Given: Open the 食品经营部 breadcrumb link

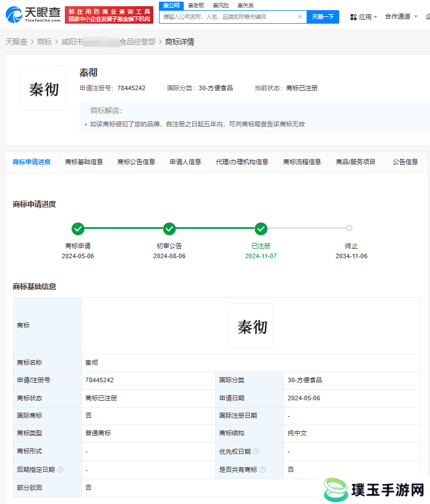Looking at the screenshot, I should 108,42.
